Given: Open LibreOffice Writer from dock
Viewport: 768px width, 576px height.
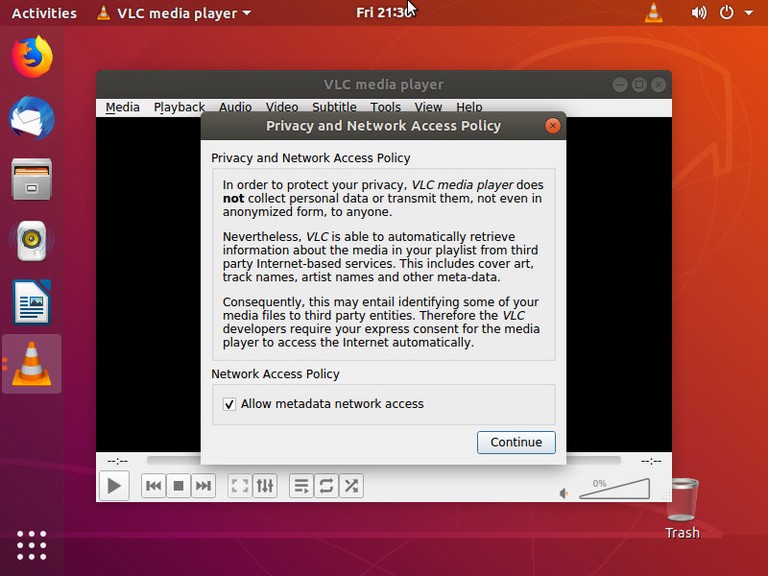Looking at the screenshot, I should (32, 302).
